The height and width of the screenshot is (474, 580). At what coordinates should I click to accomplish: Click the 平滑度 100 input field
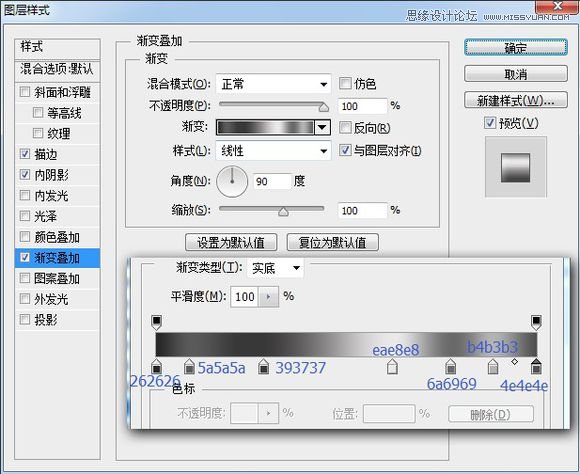tap(245, 297)
